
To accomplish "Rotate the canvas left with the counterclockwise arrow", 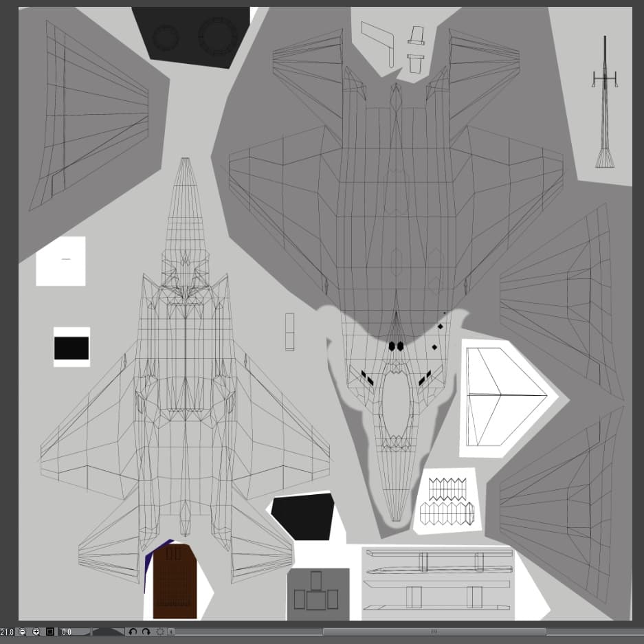I will tap(133, 632).
